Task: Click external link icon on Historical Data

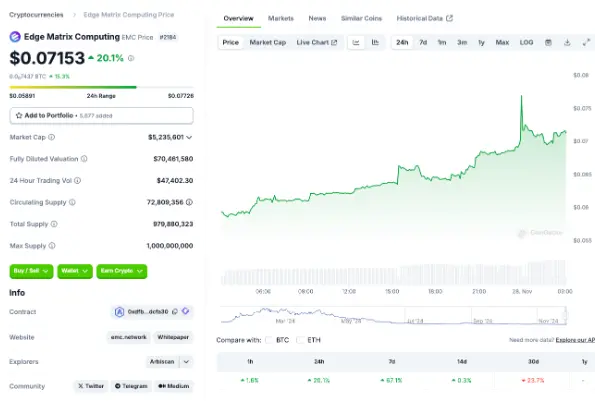Action: [449, 18]
